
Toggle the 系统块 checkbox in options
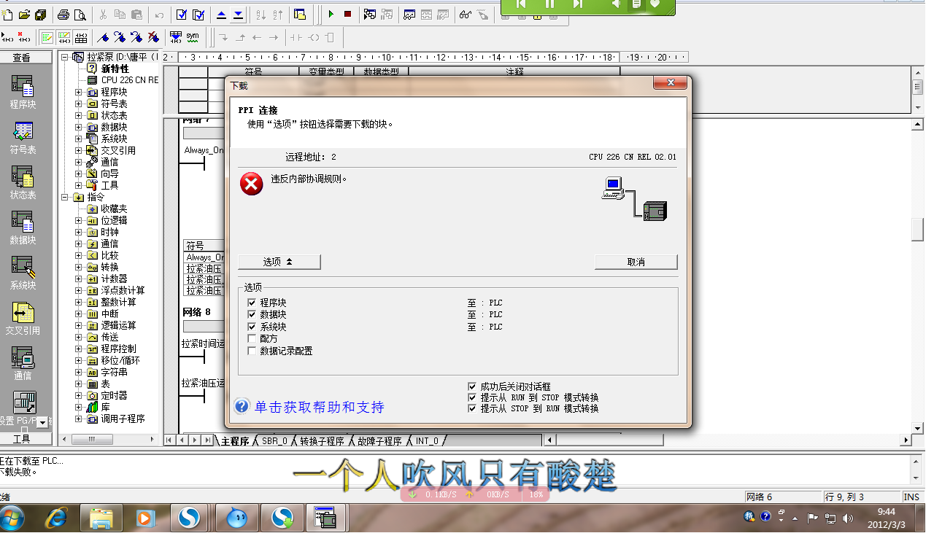pos(252,327)
